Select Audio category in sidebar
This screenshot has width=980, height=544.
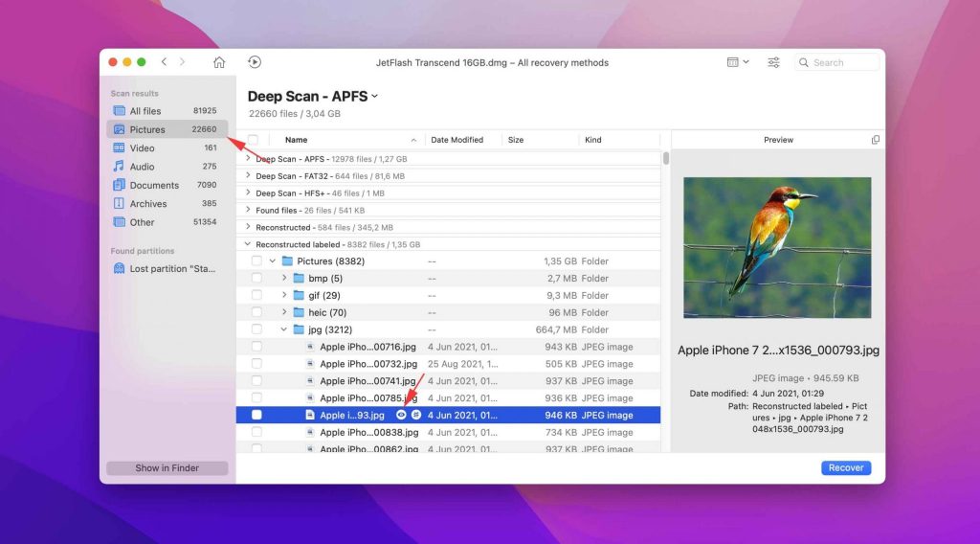tap(167, 167)
